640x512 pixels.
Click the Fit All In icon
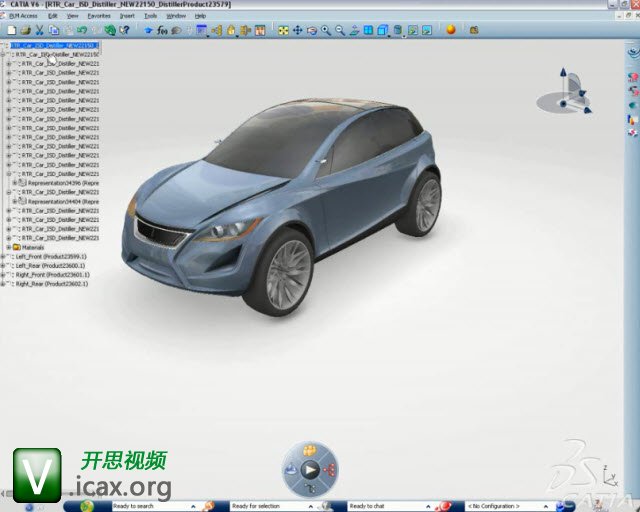coord(283,30)
